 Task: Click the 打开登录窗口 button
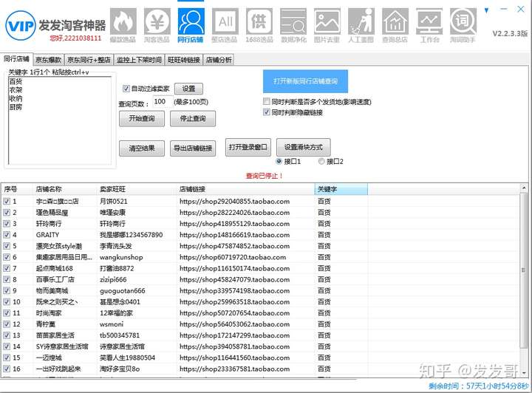(248, 147)
